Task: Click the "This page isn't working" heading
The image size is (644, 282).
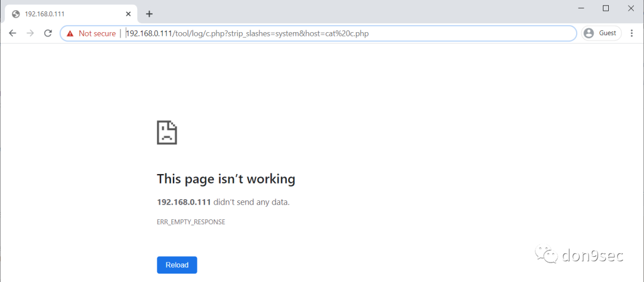Action: (x=226, y=179)
